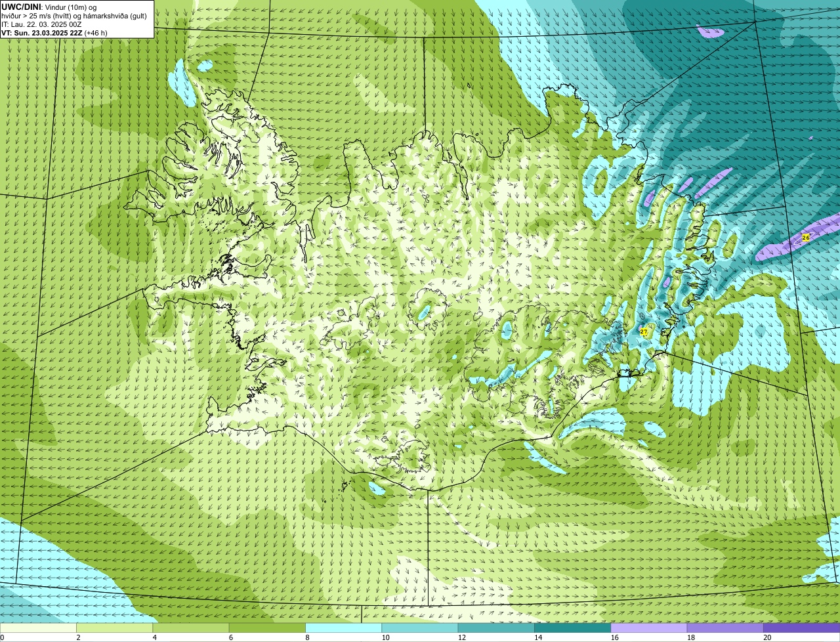
Task: Select the 14–16 m/s dark teal swatch
Action: tap(572, 628)
